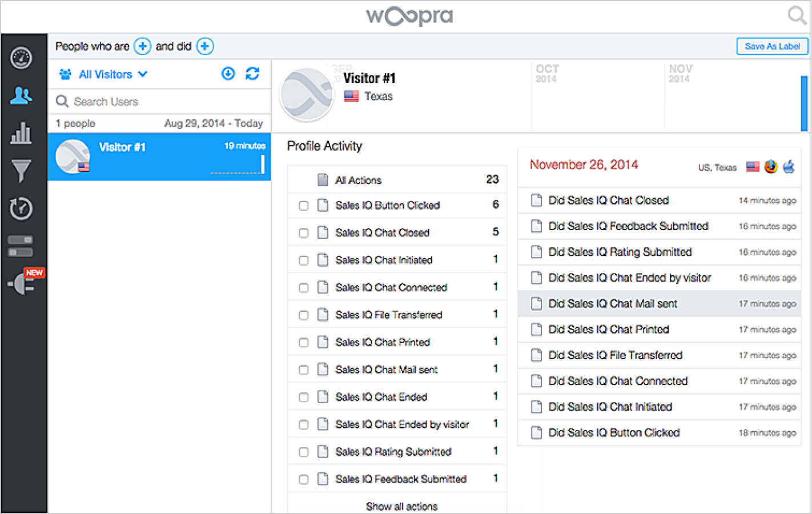Click the Firefox browser icon
Image resolution: width=812 pixels, height=514 pixels.
771,167
